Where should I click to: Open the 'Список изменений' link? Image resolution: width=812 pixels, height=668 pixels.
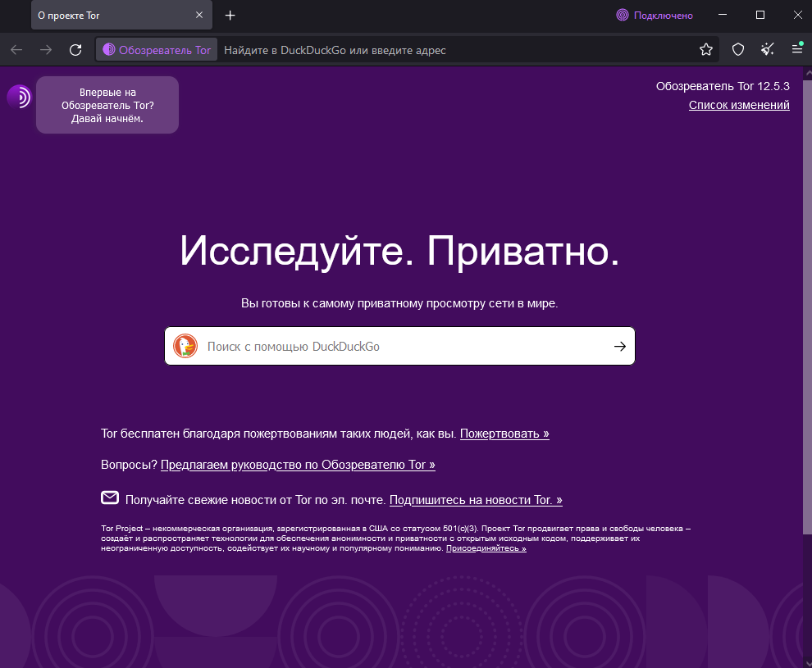739,105
